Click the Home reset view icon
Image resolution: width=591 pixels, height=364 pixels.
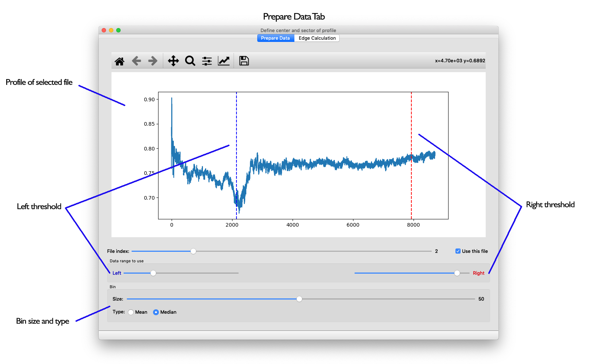[x=120, y=61]
